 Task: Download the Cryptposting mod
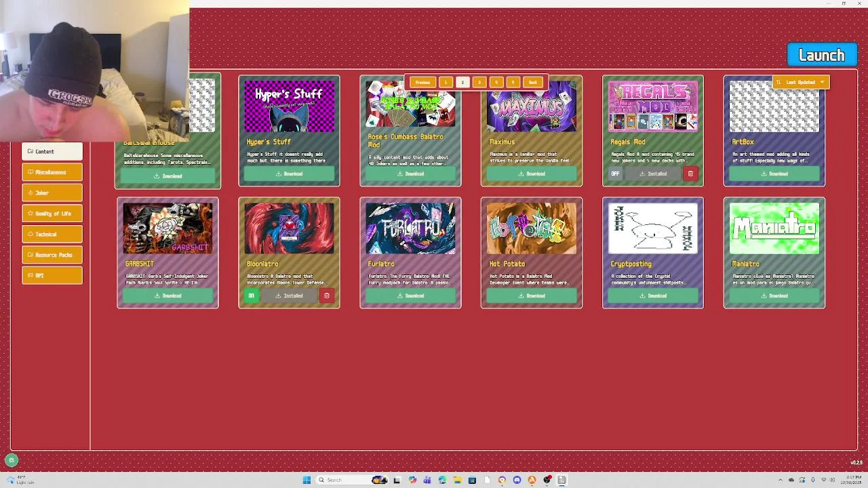tap(653, 296)
